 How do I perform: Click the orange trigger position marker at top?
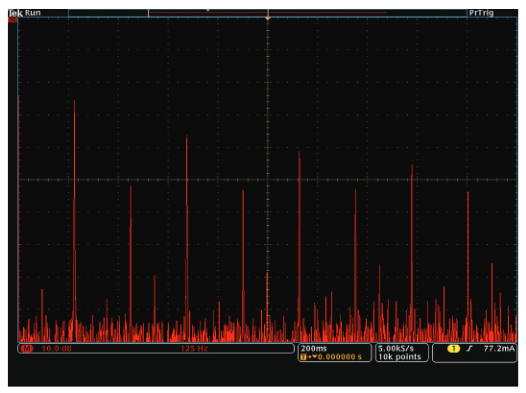(x=268, y=19)
